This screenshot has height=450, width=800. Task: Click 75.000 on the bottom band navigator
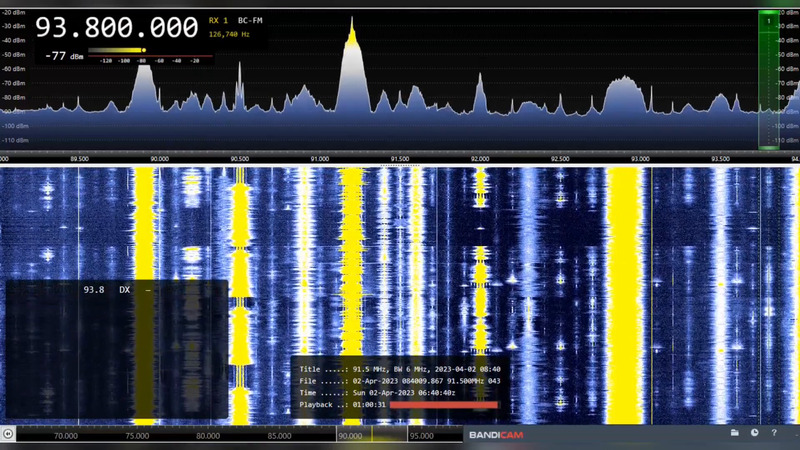tap(137, 436)
